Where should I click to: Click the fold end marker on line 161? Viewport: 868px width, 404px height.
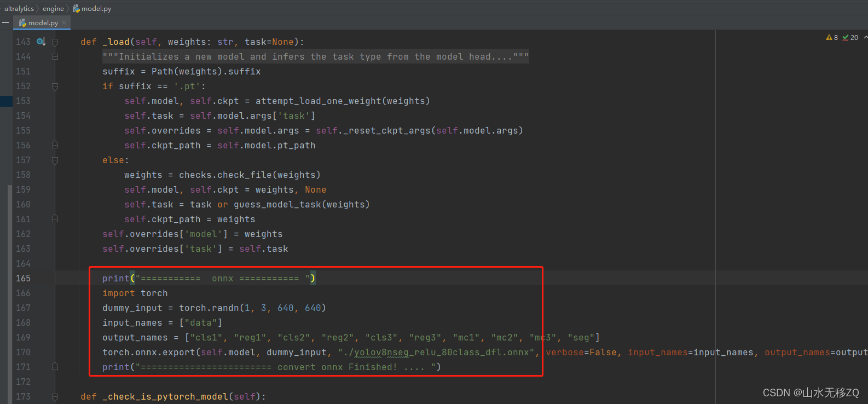pos(55,219)
